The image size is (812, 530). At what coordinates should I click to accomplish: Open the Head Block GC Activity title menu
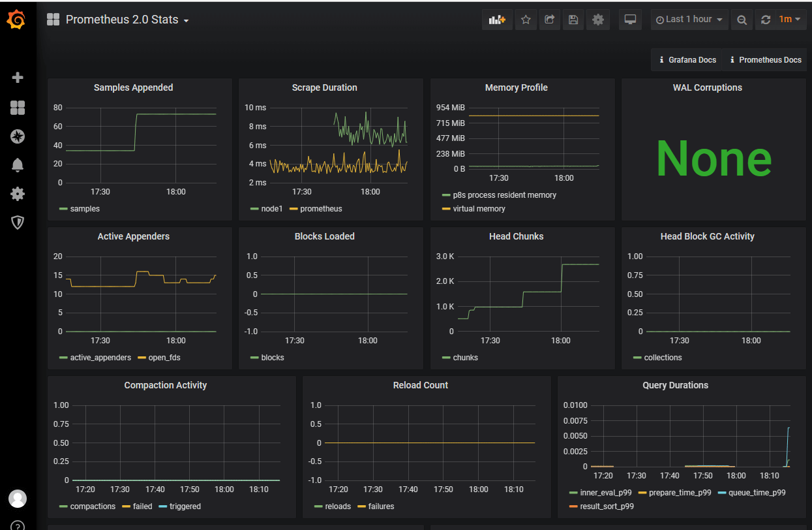[707, 236]
